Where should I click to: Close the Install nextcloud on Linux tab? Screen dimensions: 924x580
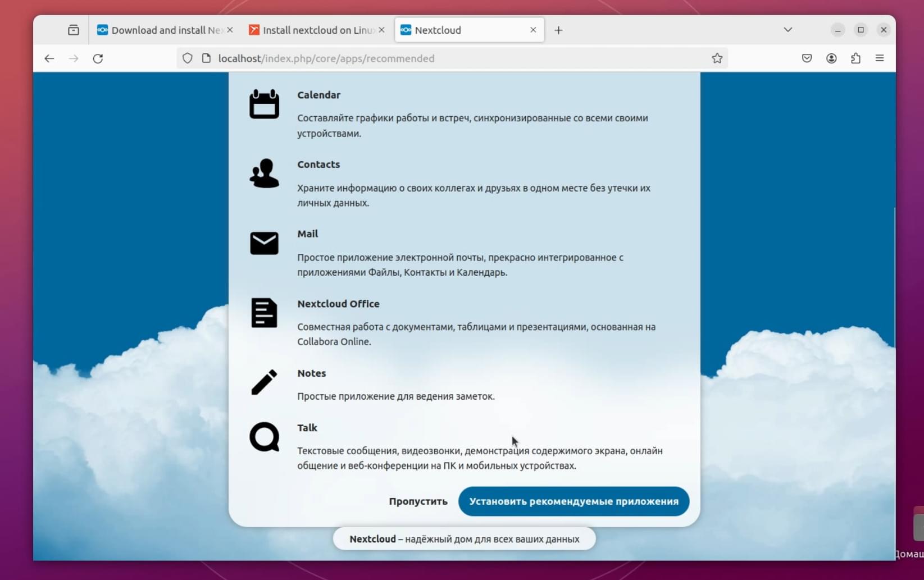(x=382, y=30)
